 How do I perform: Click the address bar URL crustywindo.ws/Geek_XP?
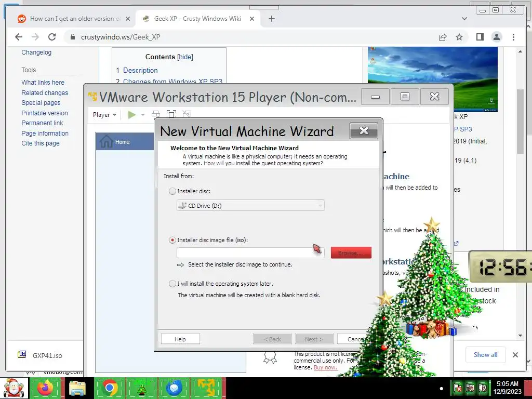pyautogui.click(x=121, y=37)
